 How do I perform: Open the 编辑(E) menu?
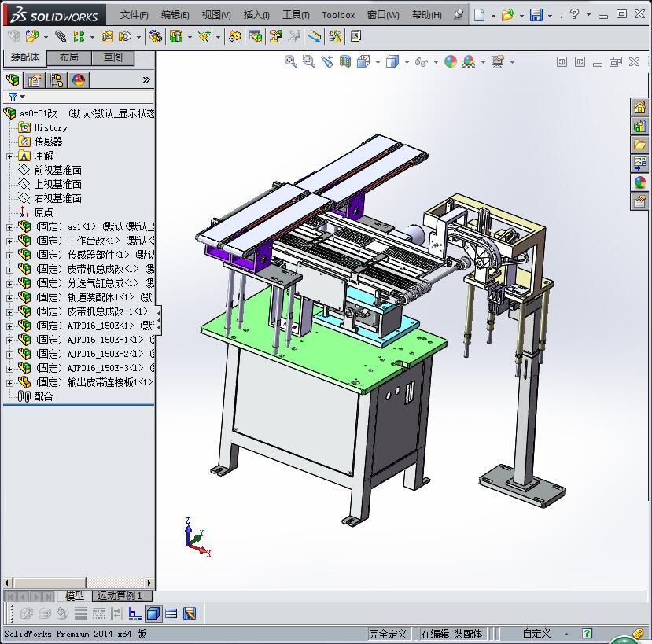pyautogui.click(x=175, y=15)
